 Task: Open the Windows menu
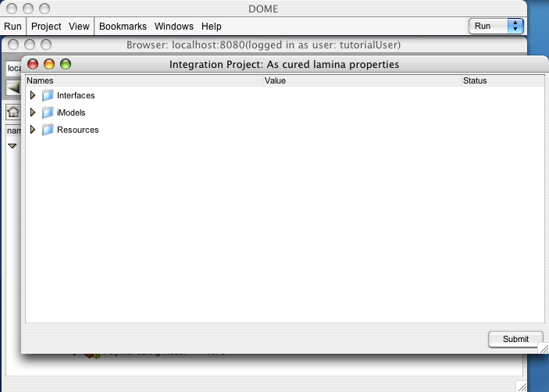[x=173, y=27]
